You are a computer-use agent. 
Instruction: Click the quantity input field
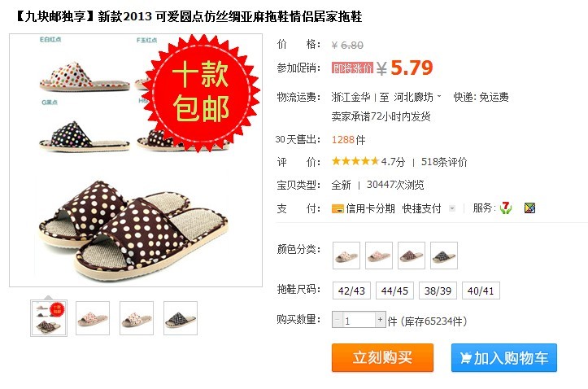coord(359,320)
